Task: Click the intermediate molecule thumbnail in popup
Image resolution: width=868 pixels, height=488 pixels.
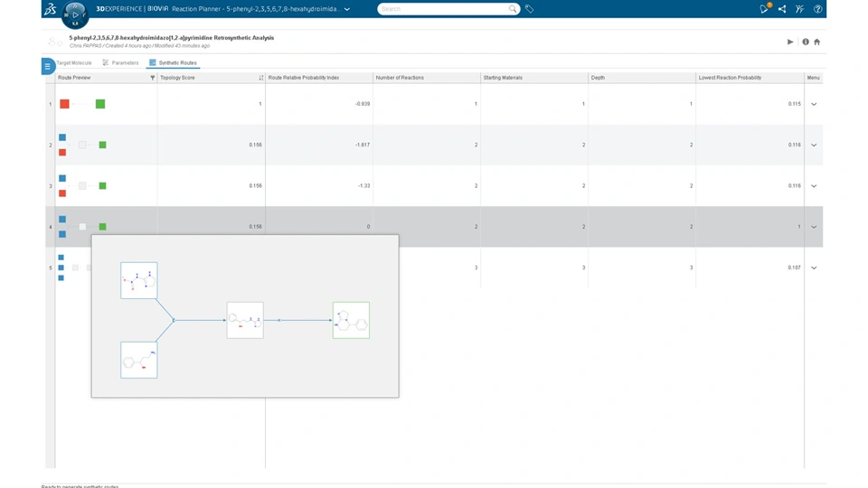Action: pos(245,320)
